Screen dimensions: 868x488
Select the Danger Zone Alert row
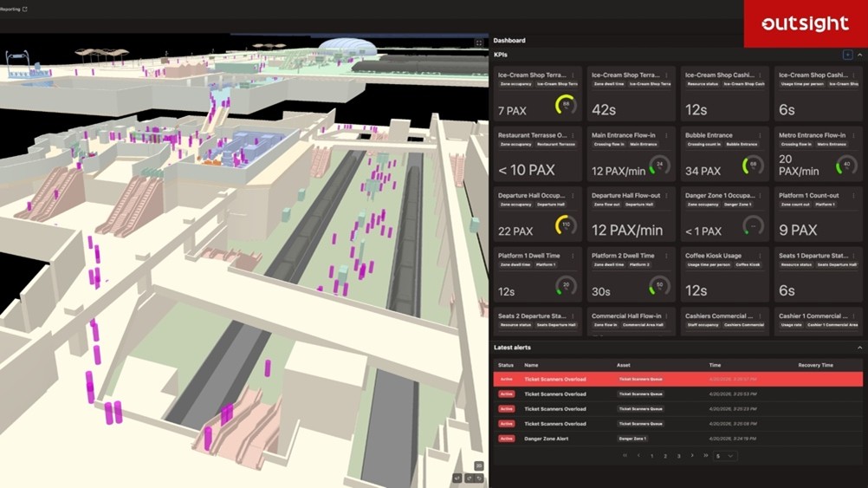(x=677, y=439)
